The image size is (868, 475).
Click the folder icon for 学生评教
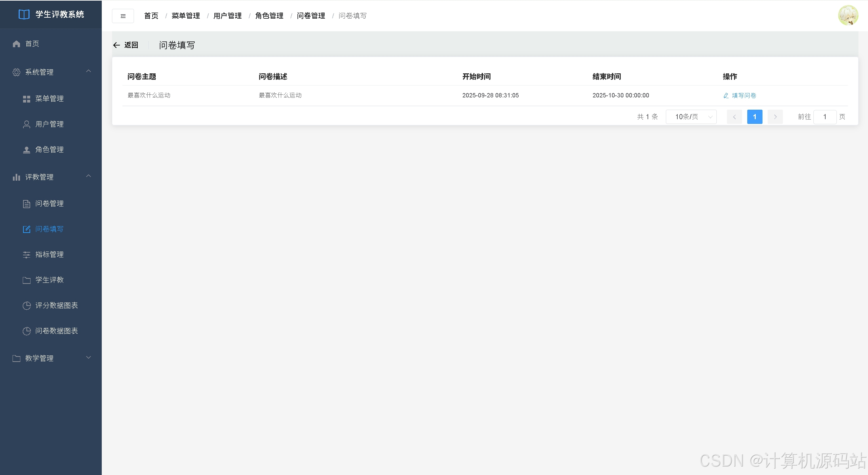[x=26, y=280]
